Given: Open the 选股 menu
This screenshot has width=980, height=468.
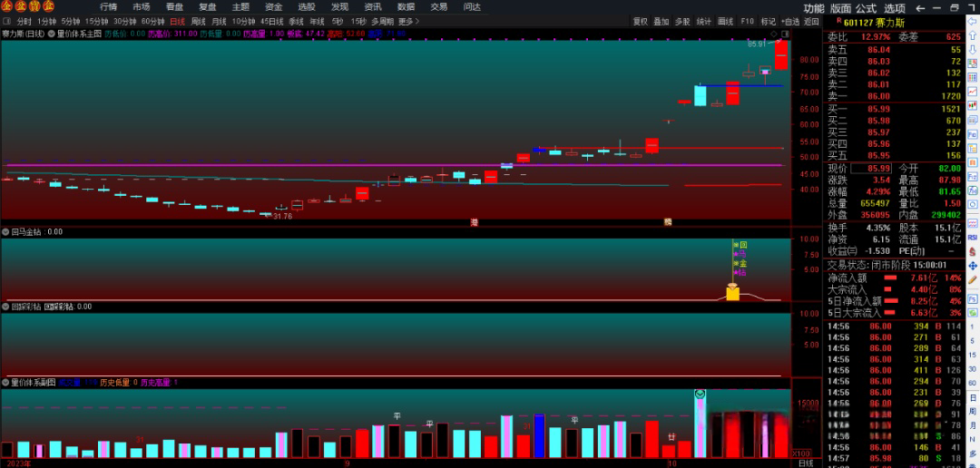Looking at the screenshot, I should (307, 6).
